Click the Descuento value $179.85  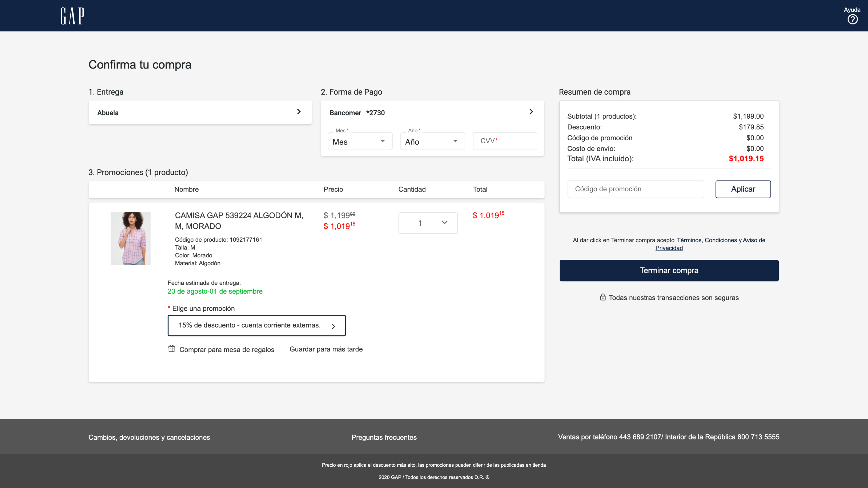click(751, 127)
